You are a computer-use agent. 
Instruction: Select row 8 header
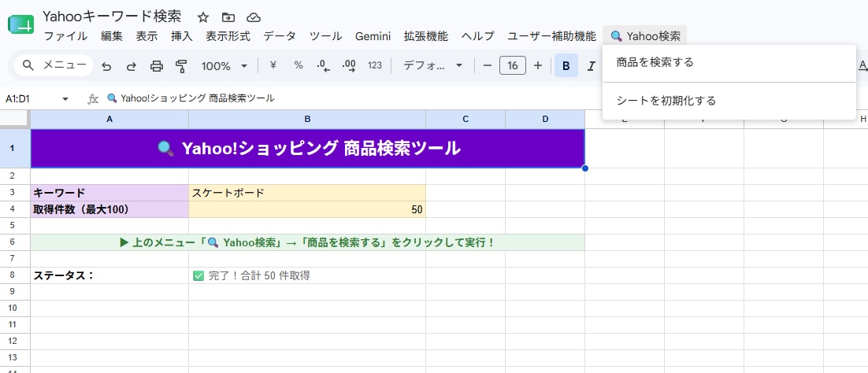15,275
